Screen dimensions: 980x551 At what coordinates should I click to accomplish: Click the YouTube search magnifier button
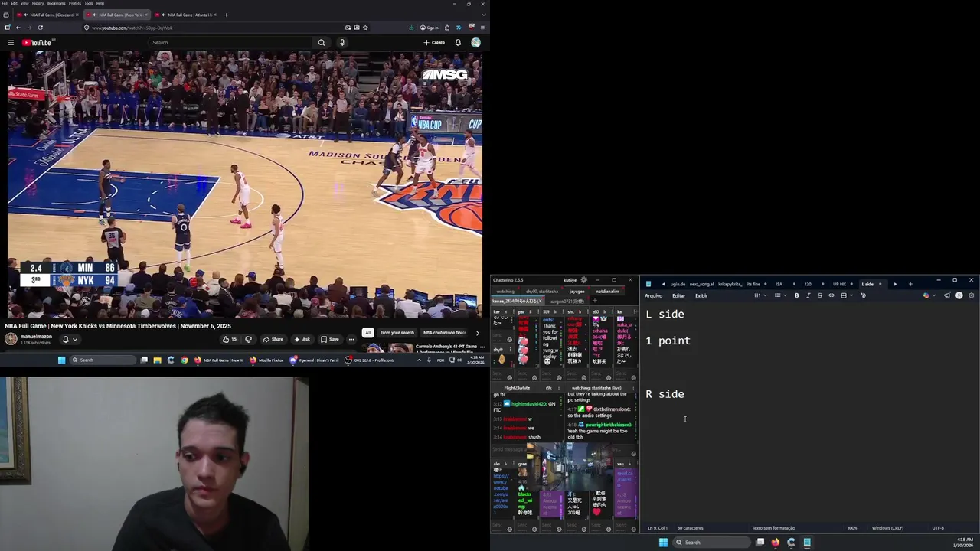pyautogui.click(x=322, y=43)
